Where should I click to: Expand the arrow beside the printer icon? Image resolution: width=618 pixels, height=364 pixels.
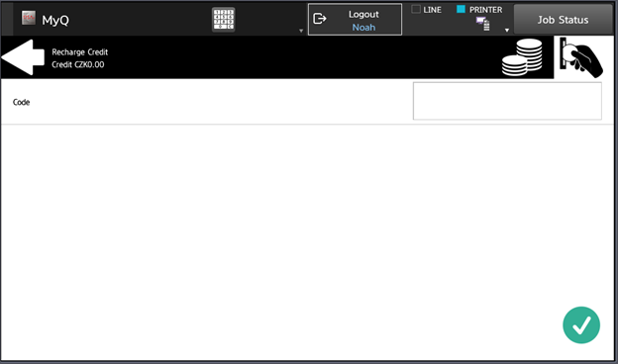(x=507, y=31)
